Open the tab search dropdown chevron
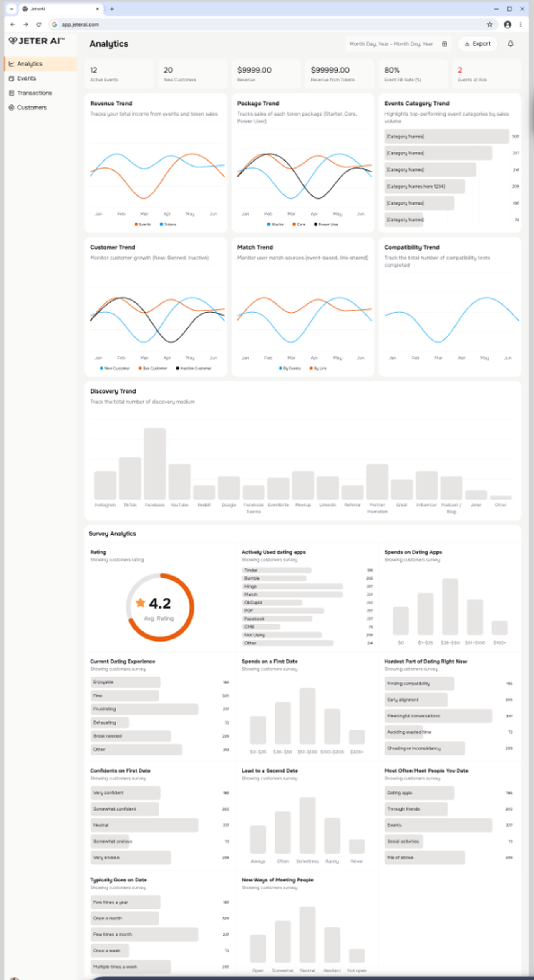 pos(12,9)
